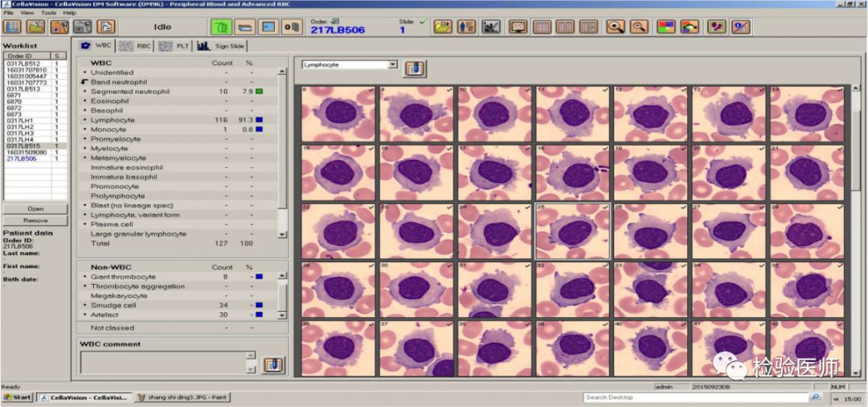Click the reclassify icon beside Lymphocyte dropdown
The width and height of the screenshot is (868, 407).
point(415,68)
